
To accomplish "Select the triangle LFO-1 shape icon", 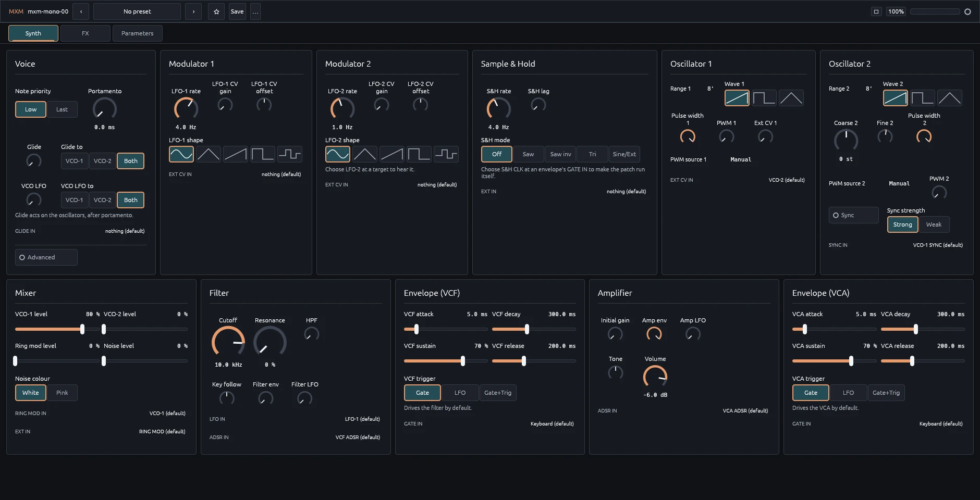I will tap(208, 154).
